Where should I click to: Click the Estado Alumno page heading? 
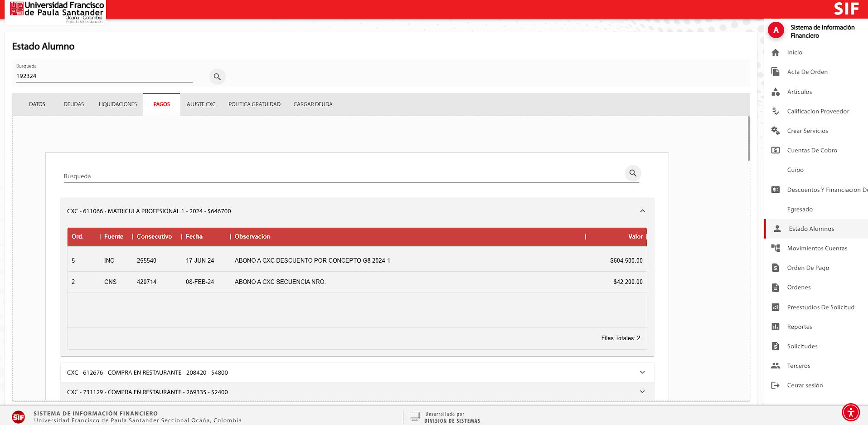coord(43,46)
